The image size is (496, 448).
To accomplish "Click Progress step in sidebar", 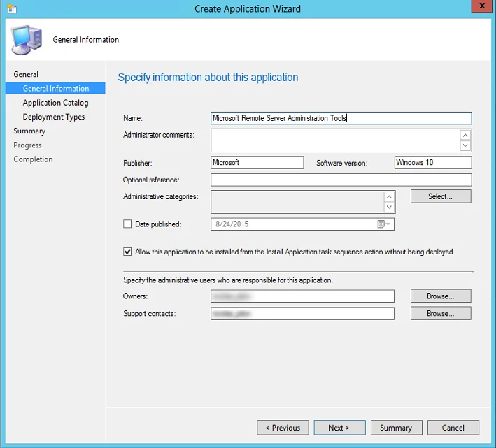I will (27, 145).
